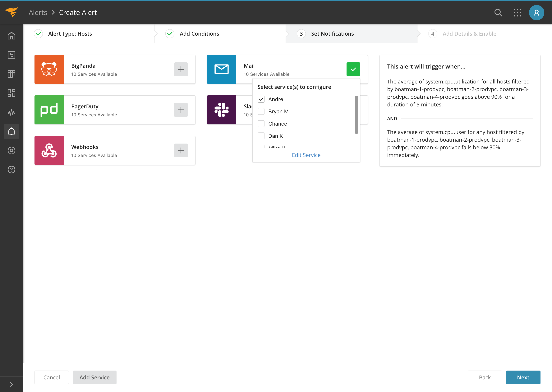Click the user profile avatar
Image resolution: width=552 pixels, height=392 pixels.
[536, 13]
